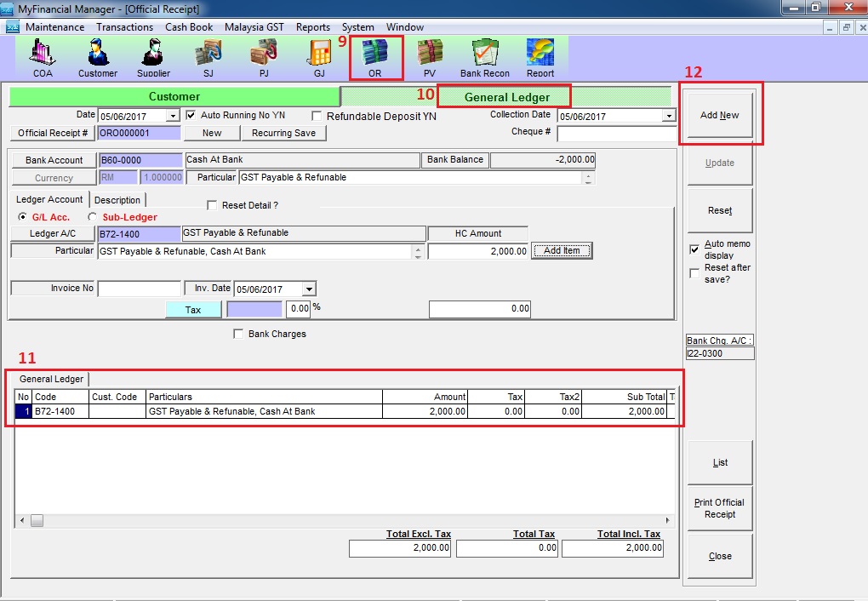The width and height of the screenshot is (868, 601).
Task: Expand the Date dropdown
Action: tap(174, 116)
